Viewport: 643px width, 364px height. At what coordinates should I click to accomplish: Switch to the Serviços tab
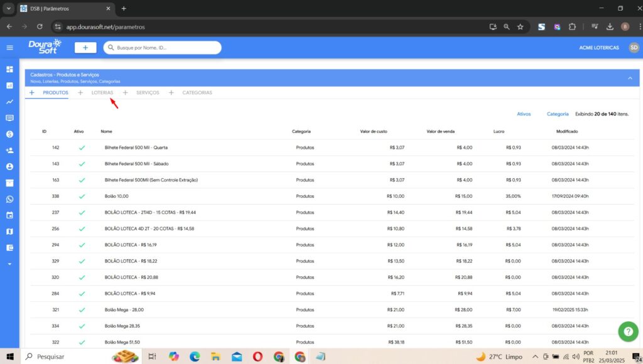148,93
